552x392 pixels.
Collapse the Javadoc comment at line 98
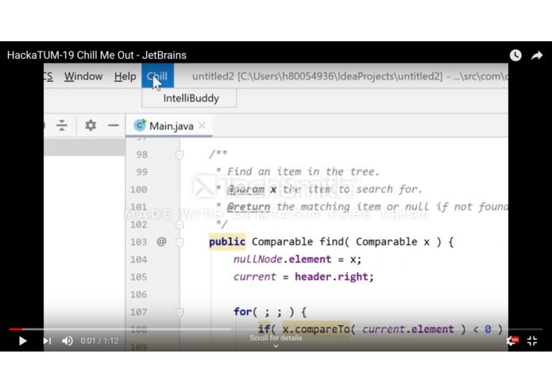pos(179,154)
